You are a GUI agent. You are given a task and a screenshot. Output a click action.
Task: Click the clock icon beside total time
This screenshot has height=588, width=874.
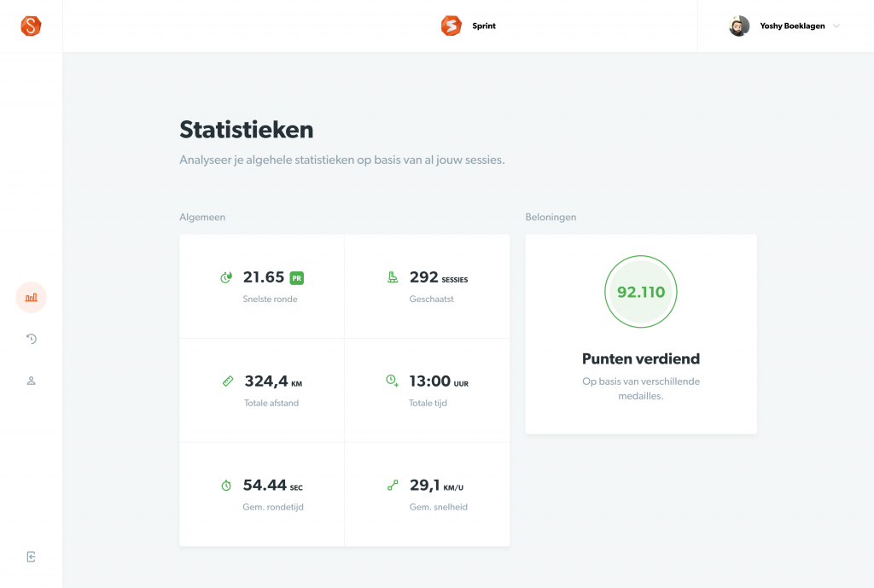392,381
